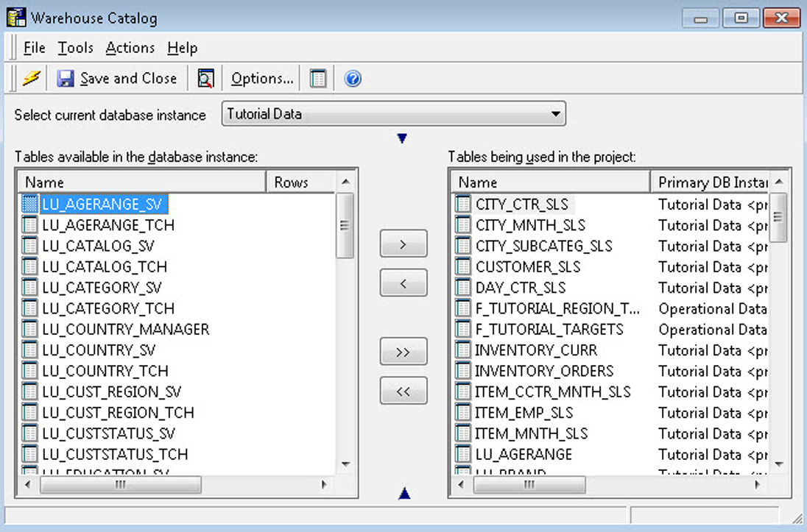
Task: Add all tables with >> button
Action: [x=403, y=352]
